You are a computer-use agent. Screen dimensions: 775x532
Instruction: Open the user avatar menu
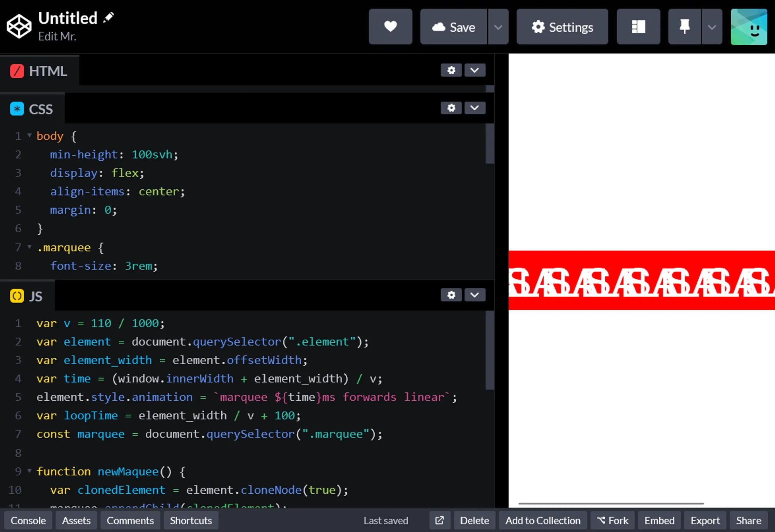click(x=749, y=27)
